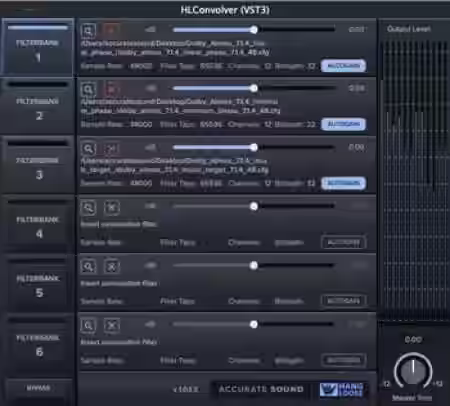Screen dimensions: 450x406
Task: Click the Filterbank 3 gain value readout
Action: [x=356, y=147]
